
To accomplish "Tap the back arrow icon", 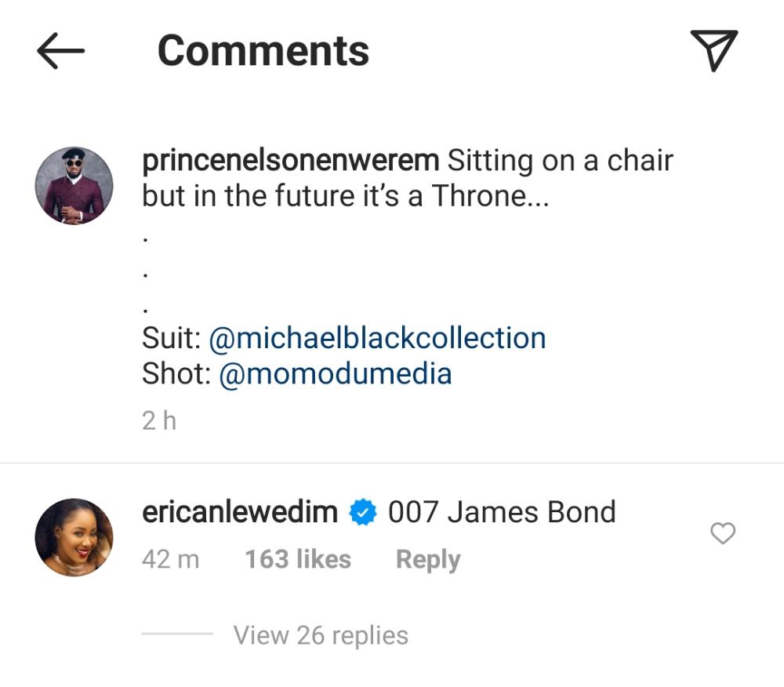I will (60, 52).
